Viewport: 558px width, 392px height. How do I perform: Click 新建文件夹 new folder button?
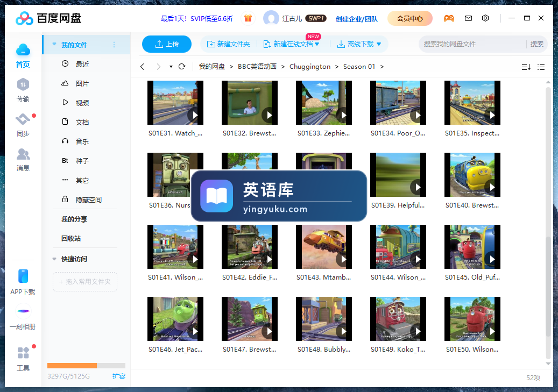pyautogui.click(x=229, y=44)
